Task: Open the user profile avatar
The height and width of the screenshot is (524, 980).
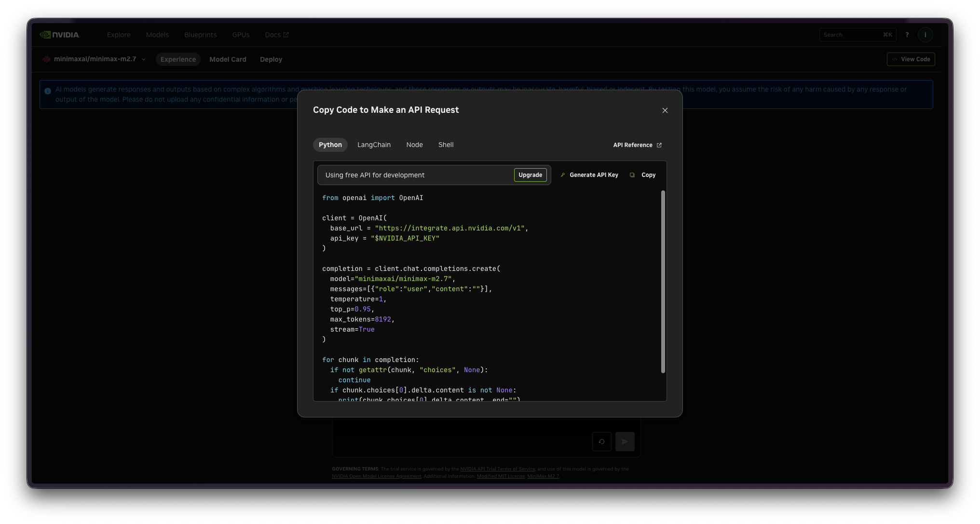Action: click(925, 35)
